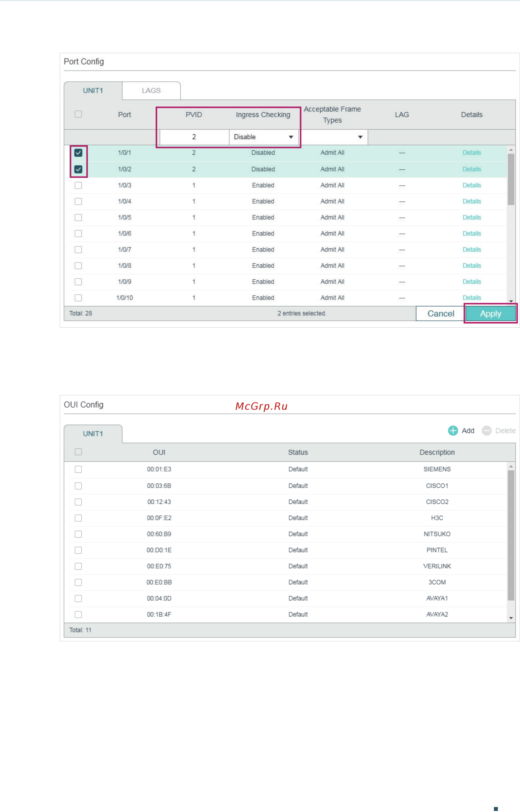Check the checkbox for port 1/0/5
The width and height of the screenshot is (520, 812).
[x=78, y=218]
